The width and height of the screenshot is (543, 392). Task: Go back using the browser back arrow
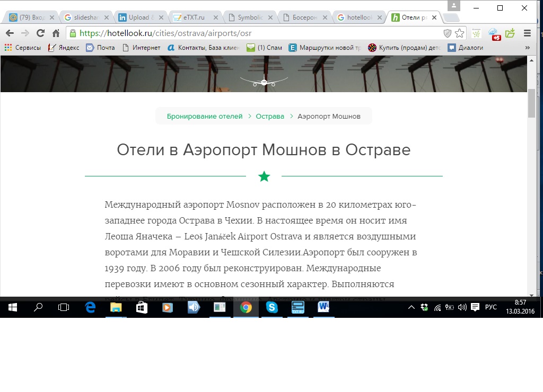click(10, 33)
